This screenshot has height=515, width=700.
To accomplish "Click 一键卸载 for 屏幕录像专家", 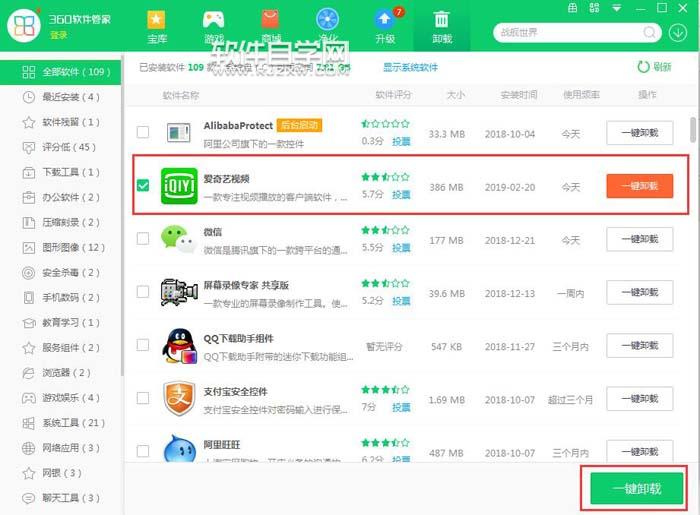I will (640, 292).
